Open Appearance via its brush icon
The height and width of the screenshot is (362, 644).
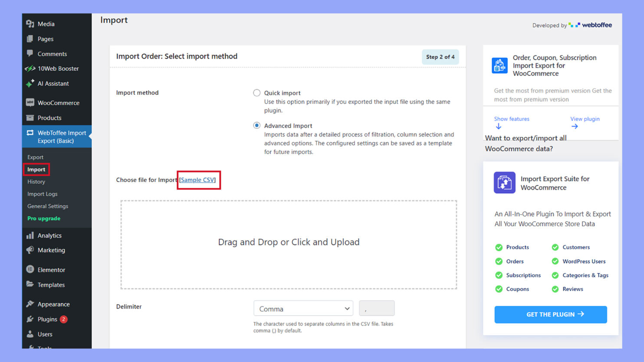(30, 304)
